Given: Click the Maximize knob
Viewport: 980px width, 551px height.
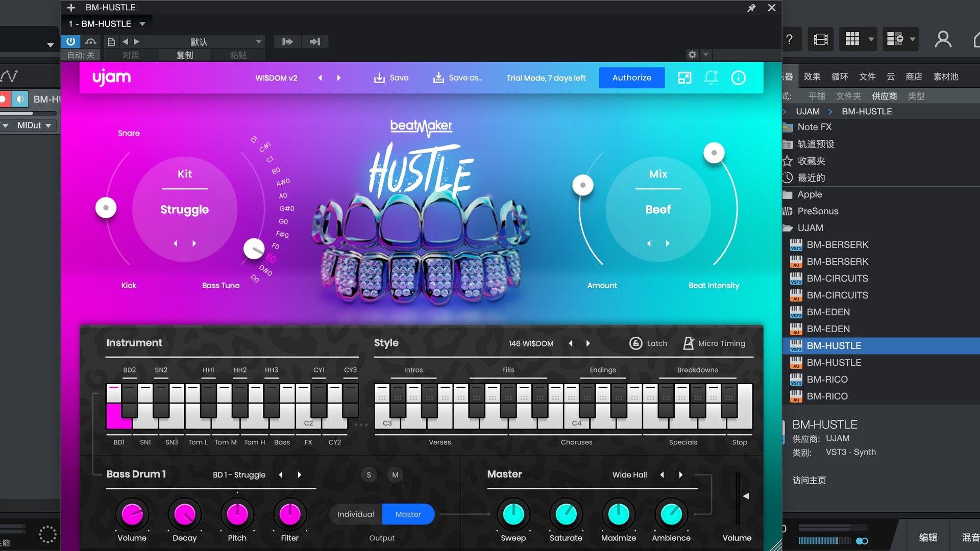Looking at the screenshot, I should click(619, 514).
